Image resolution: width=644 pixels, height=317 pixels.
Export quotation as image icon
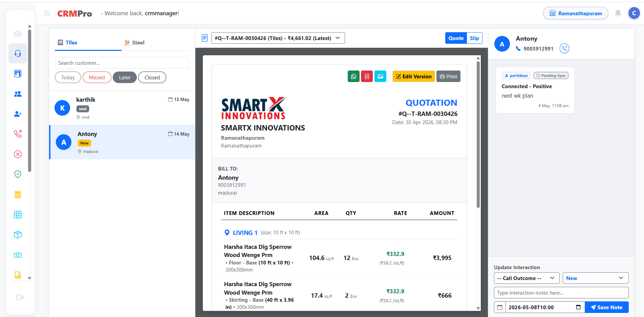click(380, 76)
